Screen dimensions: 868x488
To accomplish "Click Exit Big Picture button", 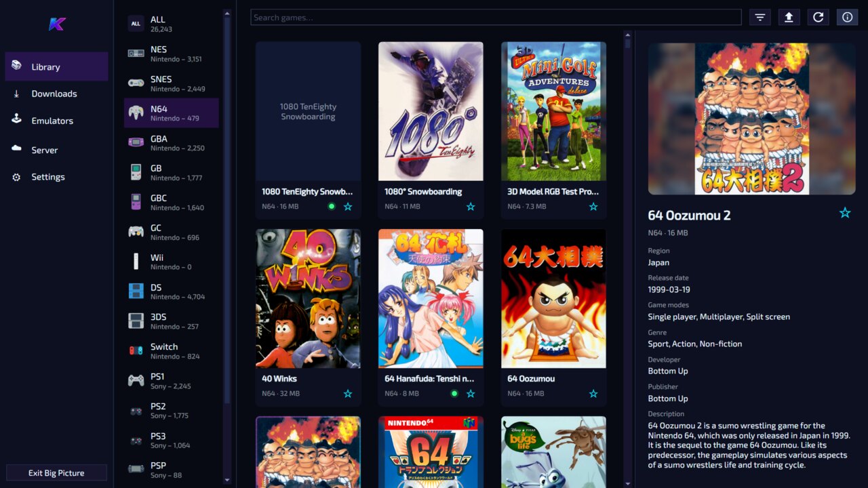I will [56, 473].
